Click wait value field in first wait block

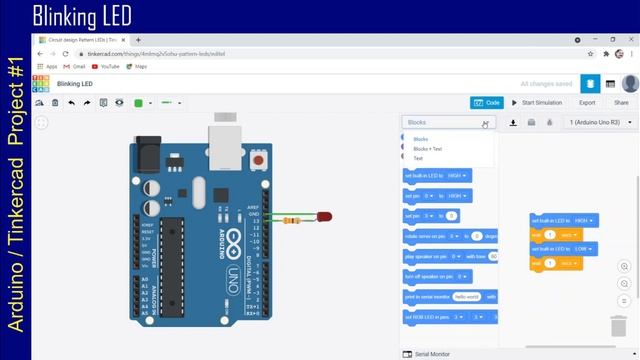(x=550, y=235)
